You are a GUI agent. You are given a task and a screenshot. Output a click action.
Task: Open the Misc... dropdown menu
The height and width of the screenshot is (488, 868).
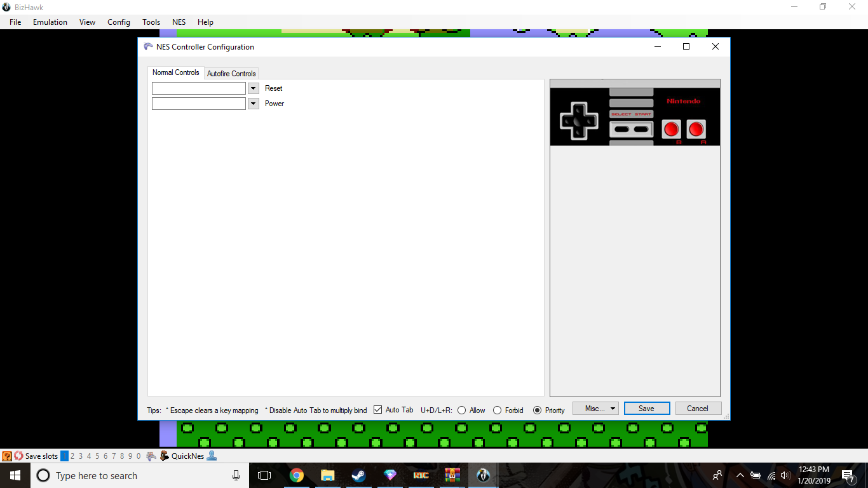click(x=595, y=408)
